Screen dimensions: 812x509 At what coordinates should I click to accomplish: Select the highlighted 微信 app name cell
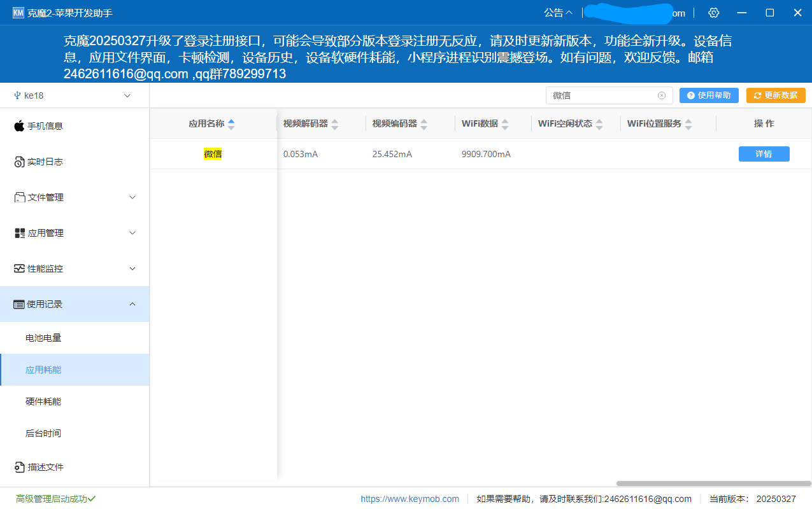click(213, 154)
